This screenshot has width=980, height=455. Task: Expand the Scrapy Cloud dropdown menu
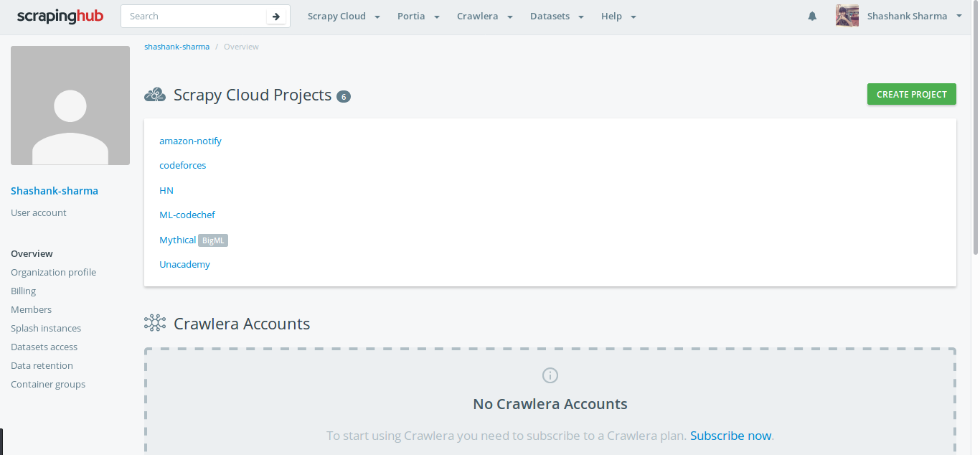click(344, 16)
